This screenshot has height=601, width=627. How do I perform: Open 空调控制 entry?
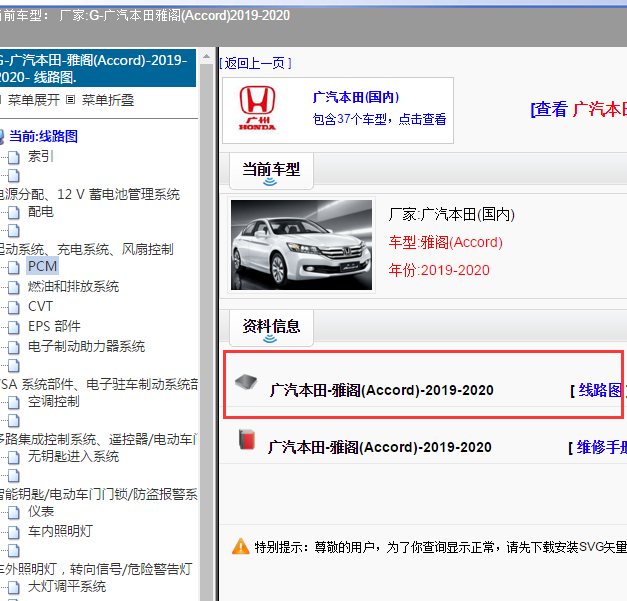[x=54, y=401]
